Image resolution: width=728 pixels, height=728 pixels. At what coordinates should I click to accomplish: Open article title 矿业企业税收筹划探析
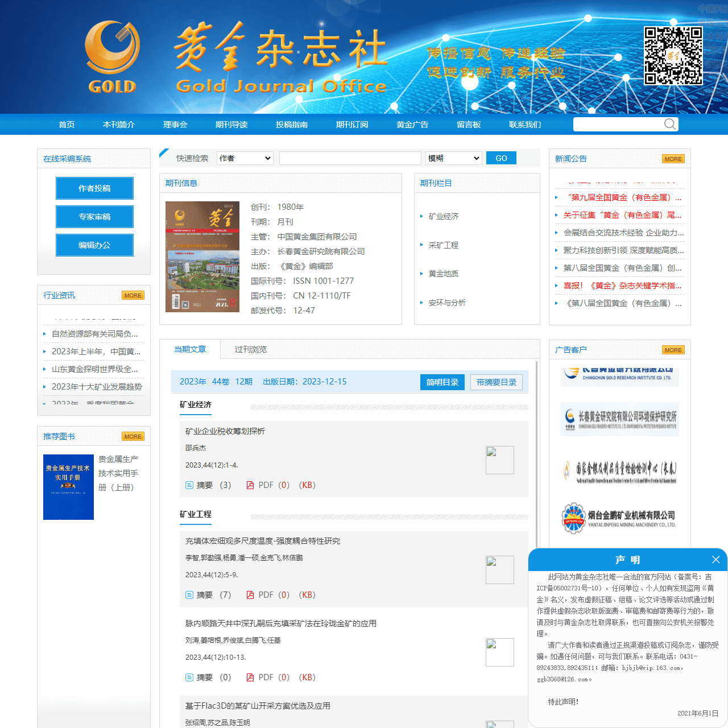coord(225,431)
